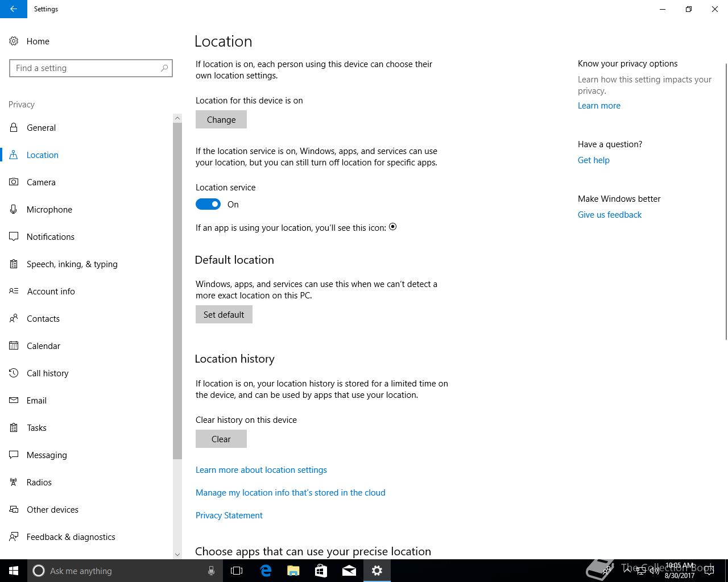The height and width of the screenshot is (582, 728).
Task: Click the Account info icon
Action: coord(14,291)
